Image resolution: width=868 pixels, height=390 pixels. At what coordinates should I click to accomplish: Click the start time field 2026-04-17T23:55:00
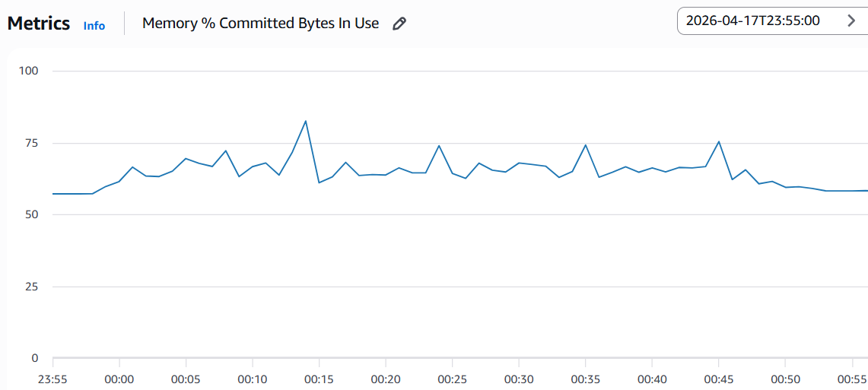[x=752, y=21]
